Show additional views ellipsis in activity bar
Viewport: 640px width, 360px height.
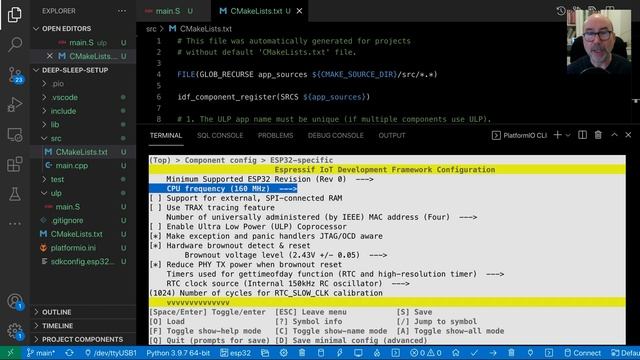coord(15,224)
